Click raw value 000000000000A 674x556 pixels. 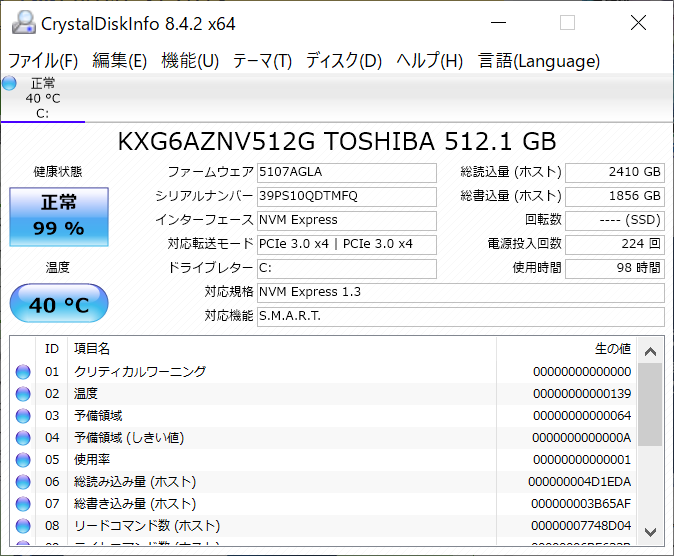pos(582,438)
